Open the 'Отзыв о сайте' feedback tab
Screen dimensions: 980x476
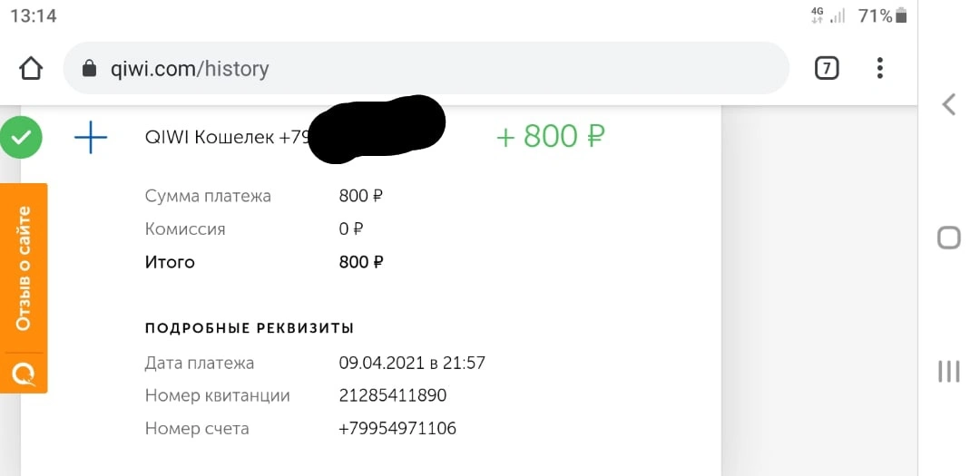[24, 268]
